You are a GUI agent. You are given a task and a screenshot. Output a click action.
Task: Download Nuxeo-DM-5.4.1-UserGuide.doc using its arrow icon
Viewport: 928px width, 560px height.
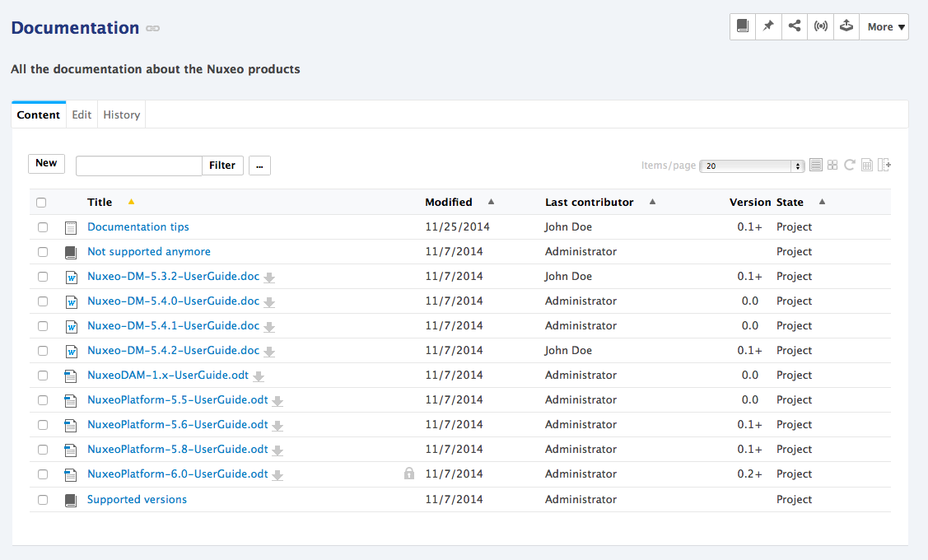coord(269,328)
